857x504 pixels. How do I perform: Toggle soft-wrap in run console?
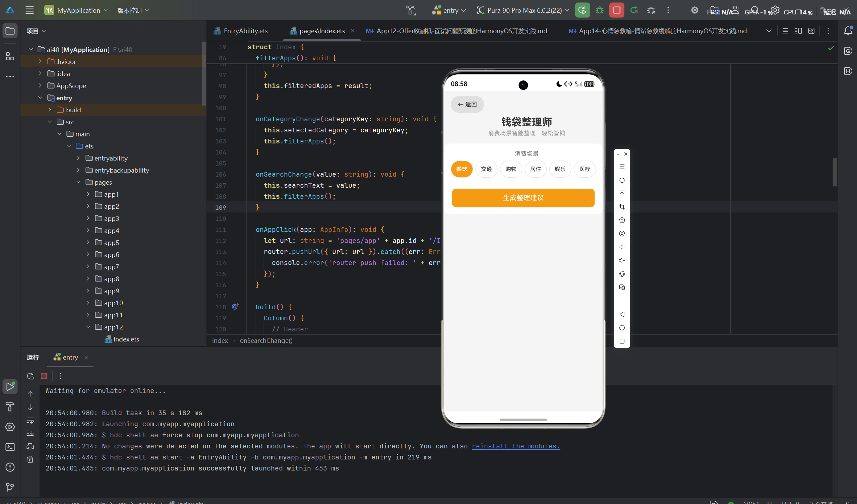tap(30, 420)
